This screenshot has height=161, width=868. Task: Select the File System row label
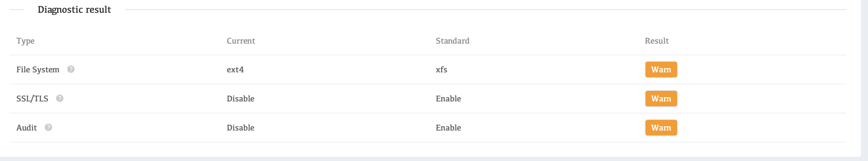(x=38, y=70)
